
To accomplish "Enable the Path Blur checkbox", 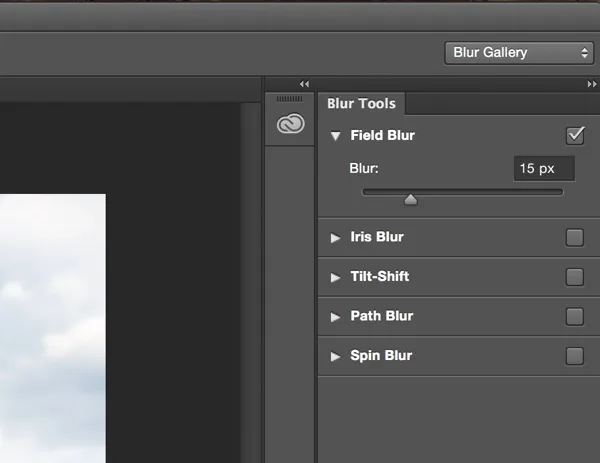I will pos(574,316).
